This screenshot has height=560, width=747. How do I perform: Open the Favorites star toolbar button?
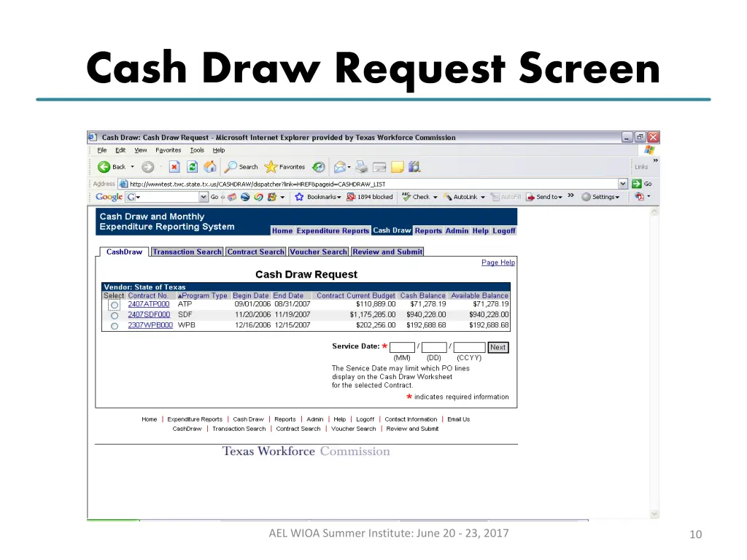[285, 167]
